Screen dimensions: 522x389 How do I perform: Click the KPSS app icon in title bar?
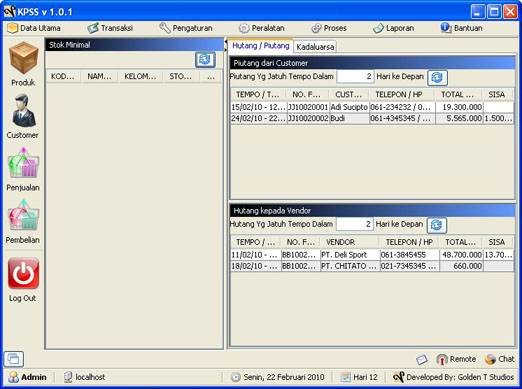tap(9, 12)
